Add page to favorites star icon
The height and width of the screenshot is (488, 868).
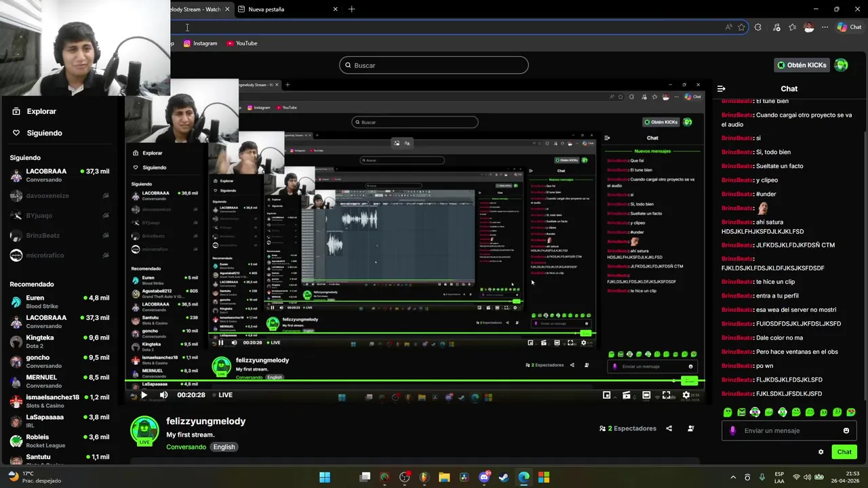pos(741,27)
